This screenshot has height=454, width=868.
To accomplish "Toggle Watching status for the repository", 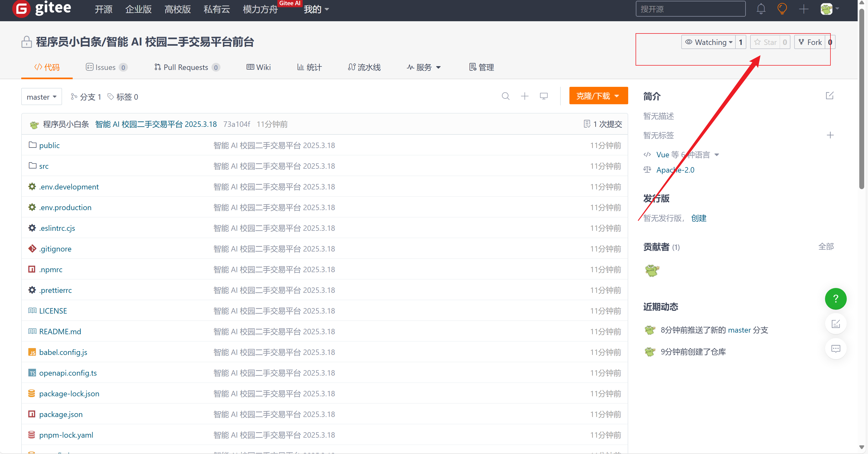I will pos(708,42).
